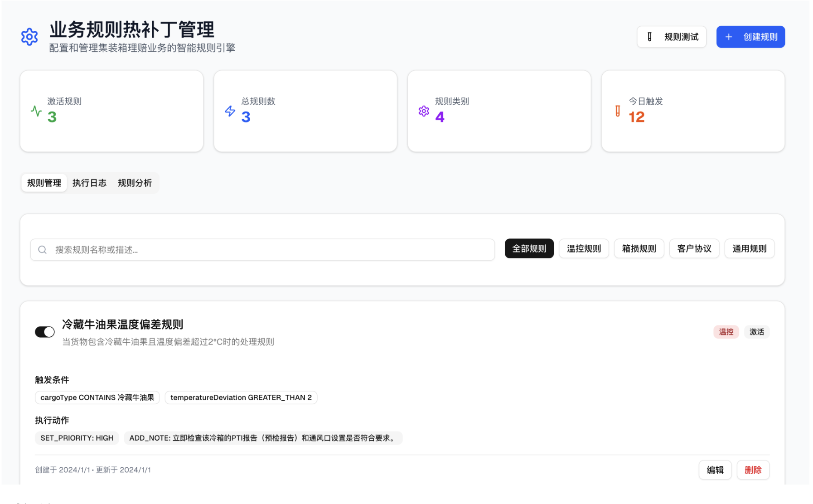The image size is (813, 504).
Task: Click the green activity icon for 激活规则
Action: 36,111
